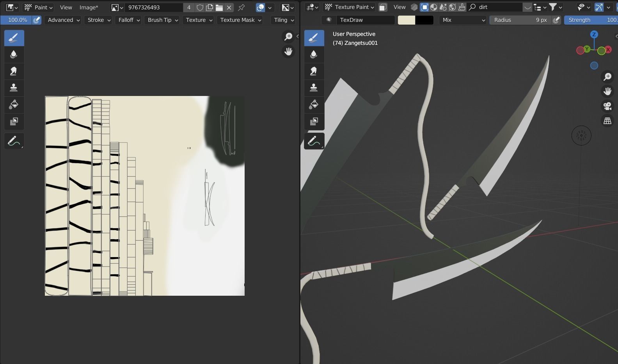The height and width of the screenshot is (364, 618).
Task: Select the Mask tool in the Image Editor
Action: 14,121
